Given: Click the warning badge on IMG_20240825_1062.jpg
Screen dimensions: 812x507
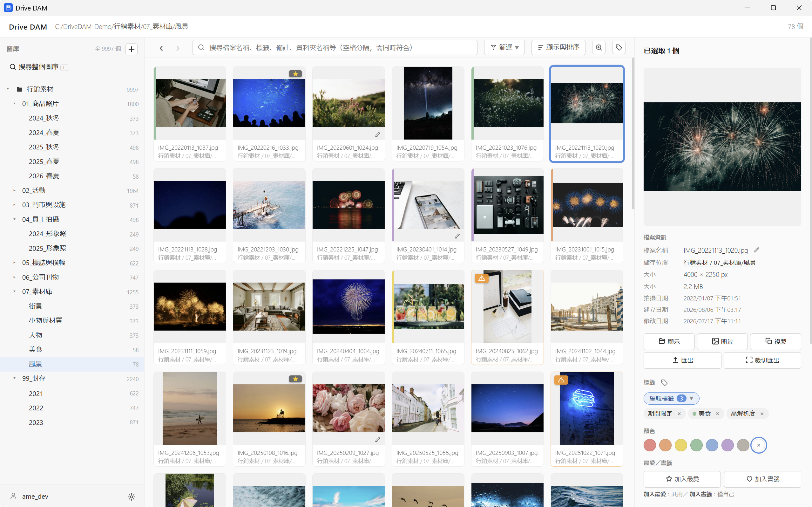Looking at the screenshot, I should click(482, 278).
